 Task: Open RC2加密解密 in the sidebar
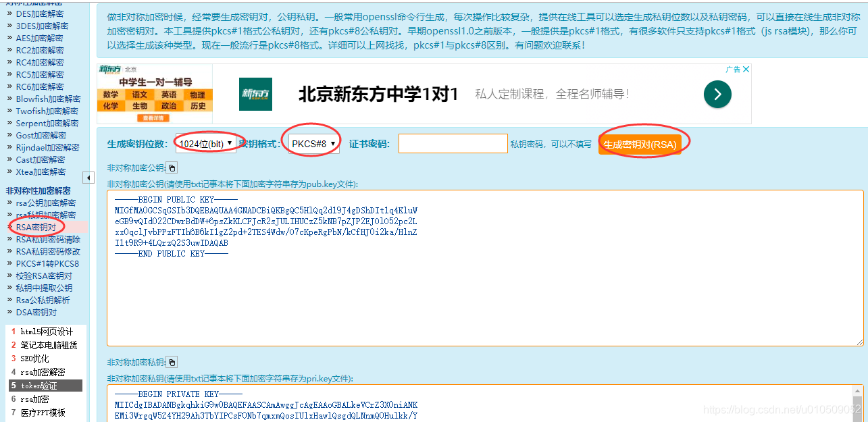[x=40, y=50]
